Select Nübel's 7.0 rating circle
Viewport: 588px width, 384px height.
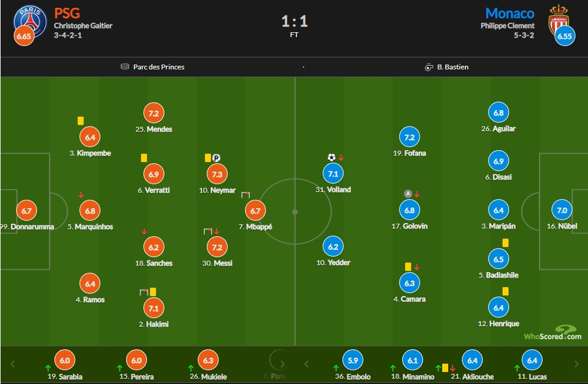click(x=562, y=210)
